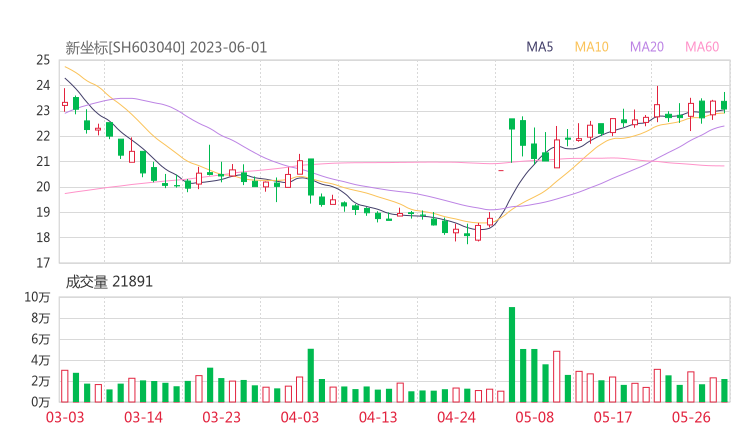The image size is (740, 440).
Task: Click the MA10 legend label
Action: pos(591,47)
